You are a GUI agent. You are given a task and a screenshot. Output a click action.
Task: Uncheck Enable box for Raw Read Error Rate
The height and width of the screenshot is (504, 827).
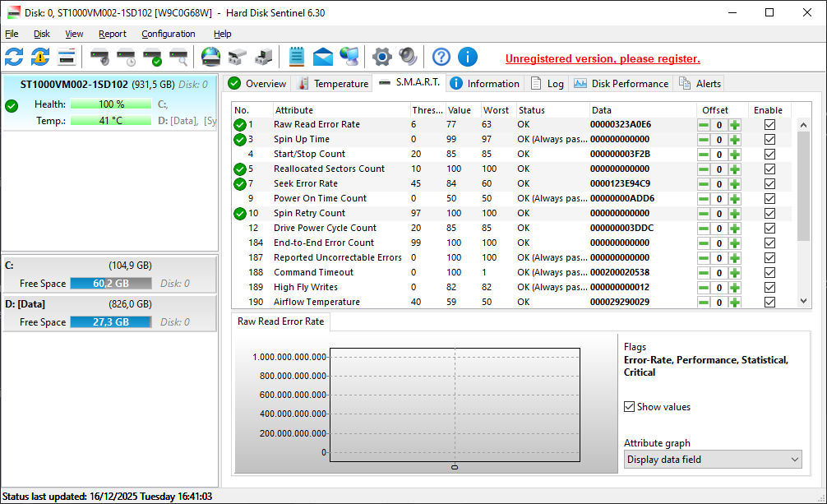pos(769,125)
